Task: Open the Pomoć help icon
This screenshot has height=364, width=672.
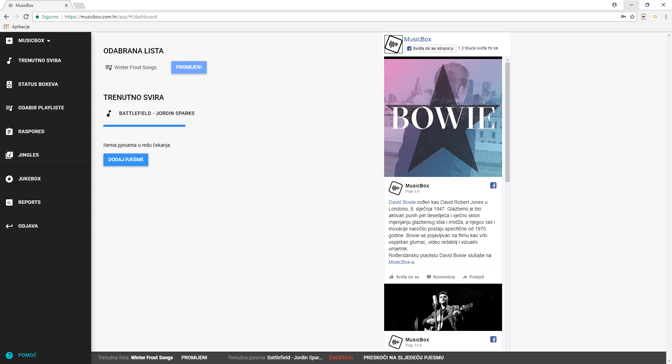Action: click(x=9, y=355)
